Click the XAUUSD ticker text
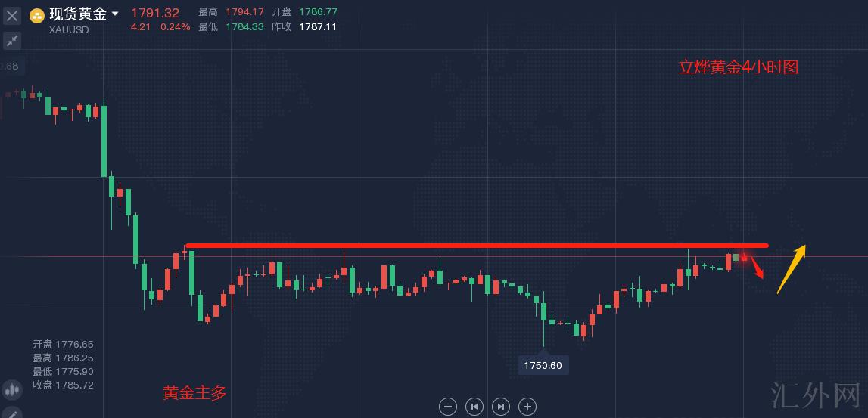 click(69, 29)
